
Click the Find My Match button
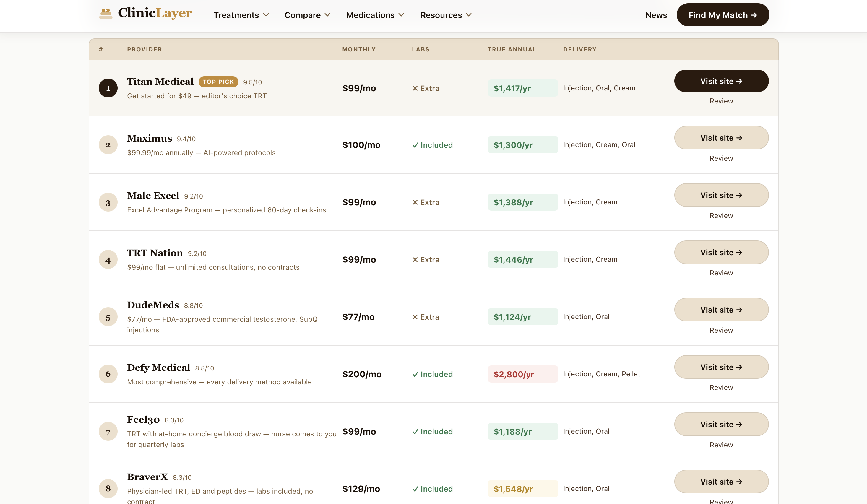pos(722,15)
